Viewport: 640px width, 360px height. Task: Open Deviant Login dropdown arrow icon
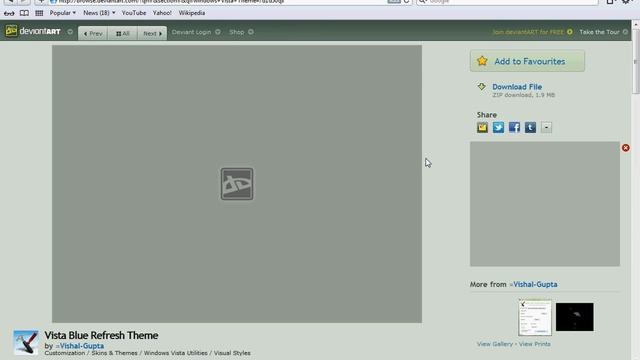[x=218, y=32]
